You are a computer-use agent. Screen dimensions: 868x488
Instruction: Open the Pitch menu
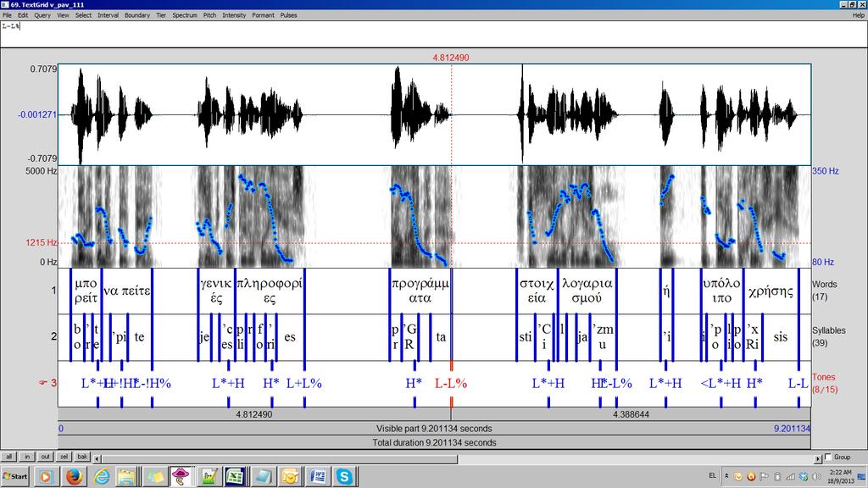210,15
